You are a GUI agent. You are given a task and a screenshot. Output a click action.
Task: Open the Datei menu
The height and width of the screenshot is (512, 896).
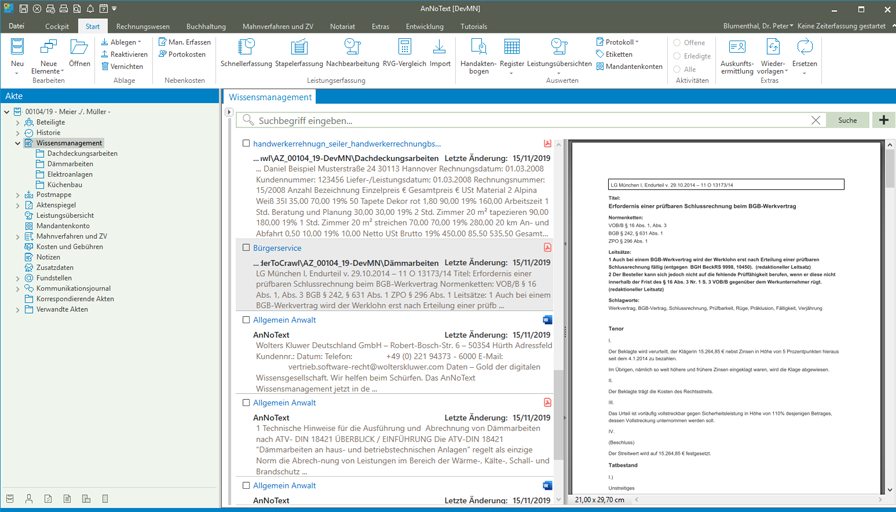pos(17,26)
